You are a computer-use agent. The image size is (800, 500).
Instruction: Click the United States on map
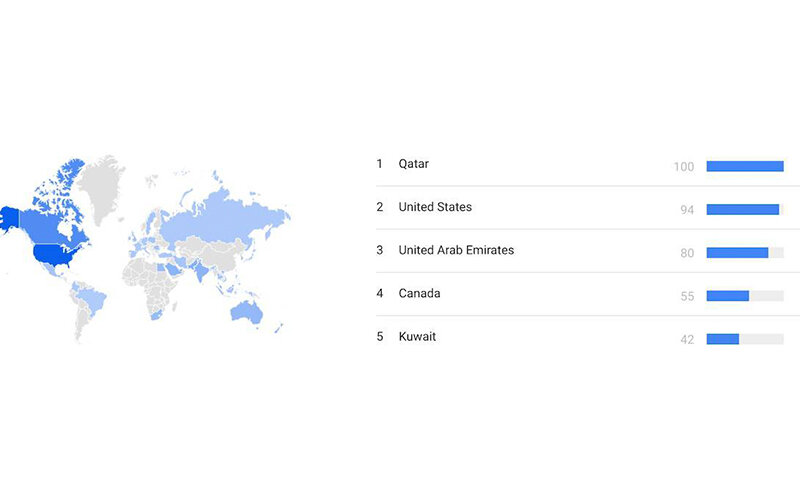pyautogui.click(x=54, y=254)
